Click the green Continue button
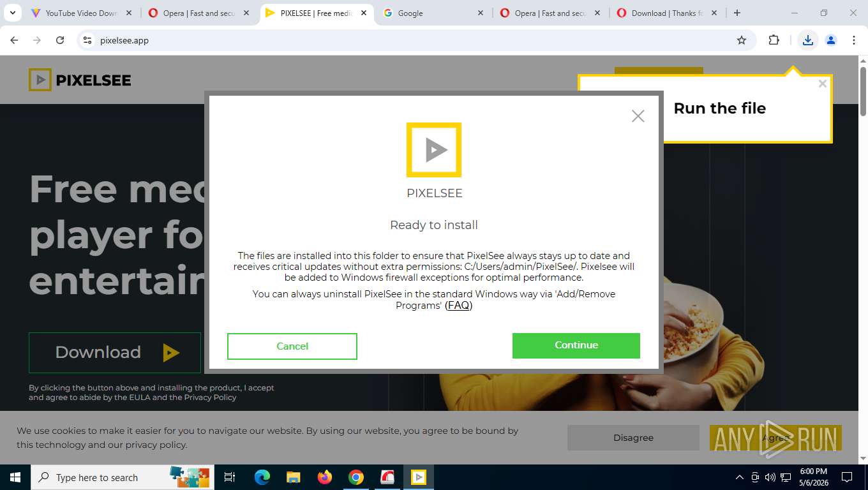Image resolution: width=868 pixels, height=490 pixels. click(576, 345)
